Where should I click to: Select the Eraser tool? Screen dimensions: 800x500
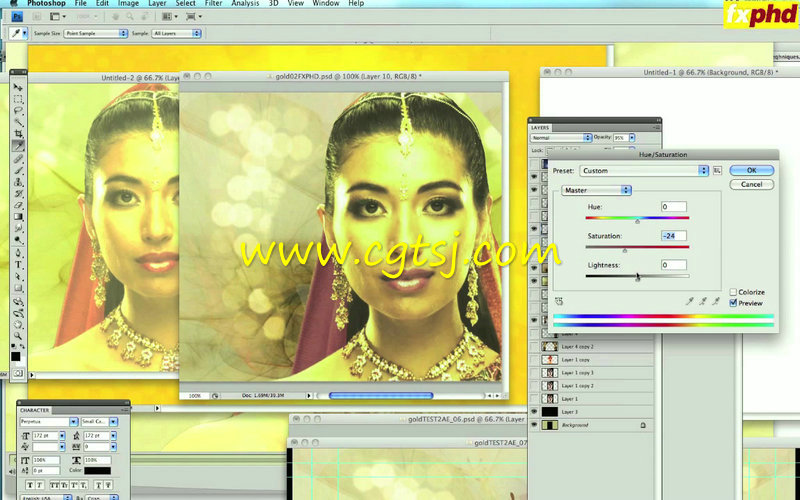18,205
